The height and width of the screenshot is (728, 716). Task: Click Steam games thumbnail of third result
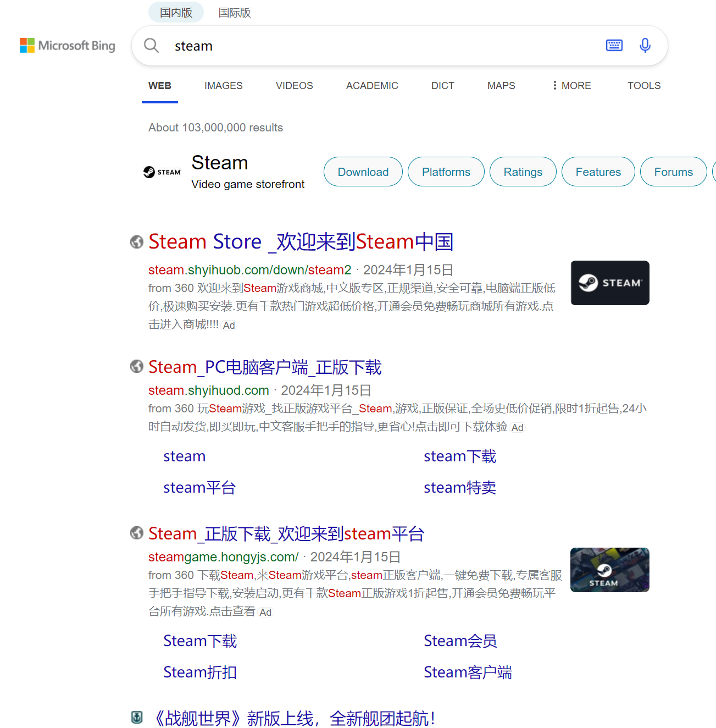pyautogui.click(x=610, y=570)
